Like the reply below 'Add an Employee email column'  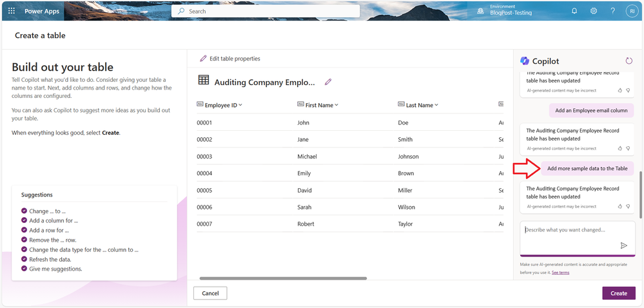pyautogui.click(x=620, y=149)
